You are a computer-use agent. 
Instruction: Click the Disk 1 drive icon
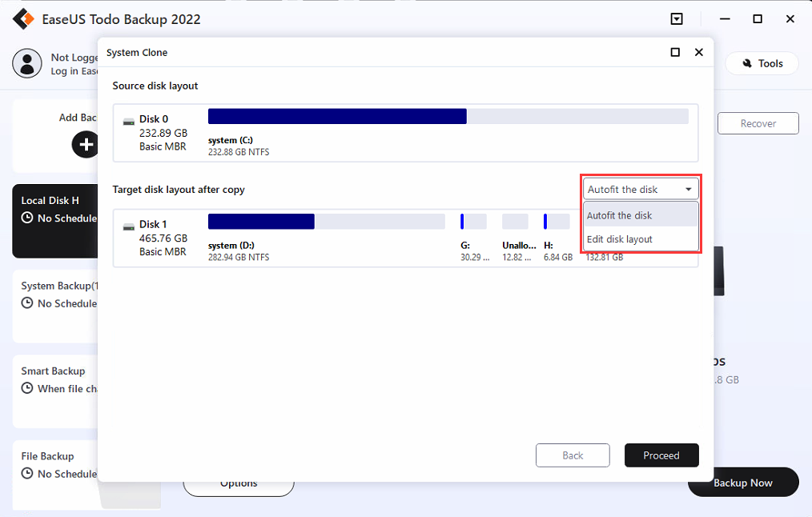[129, 226]
